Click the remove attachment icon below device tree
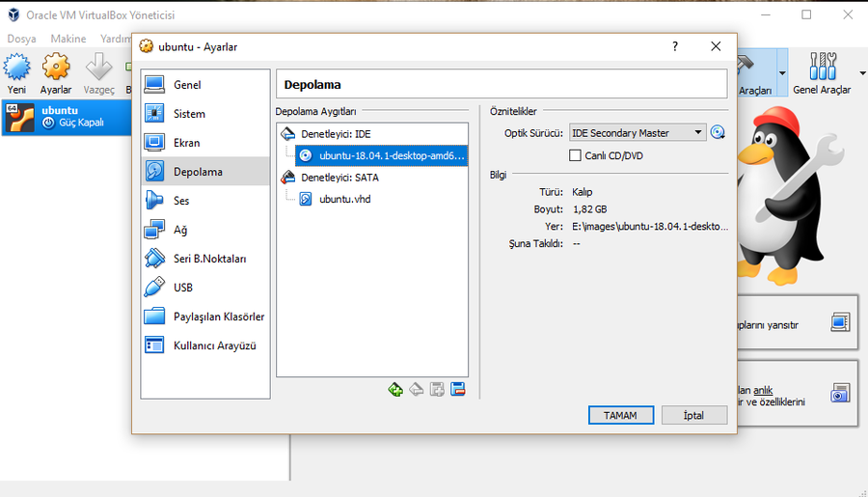868x497 pixels. click(458, 389)
